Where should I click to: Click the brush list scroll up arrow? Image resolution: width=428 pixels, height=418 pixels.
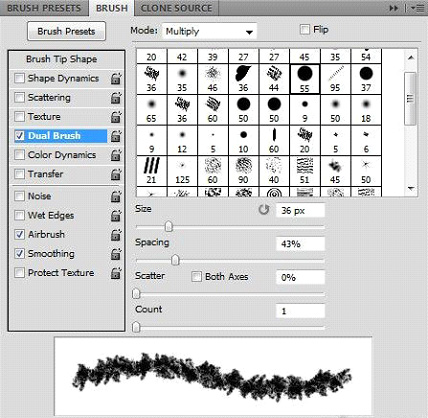tap(411, 57)
